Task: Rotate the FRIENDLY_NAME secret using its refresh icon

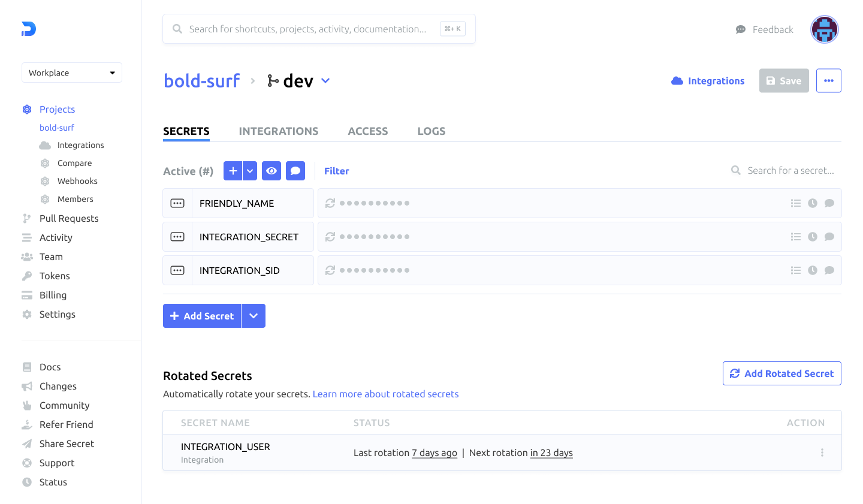Action: coord(330,203)
